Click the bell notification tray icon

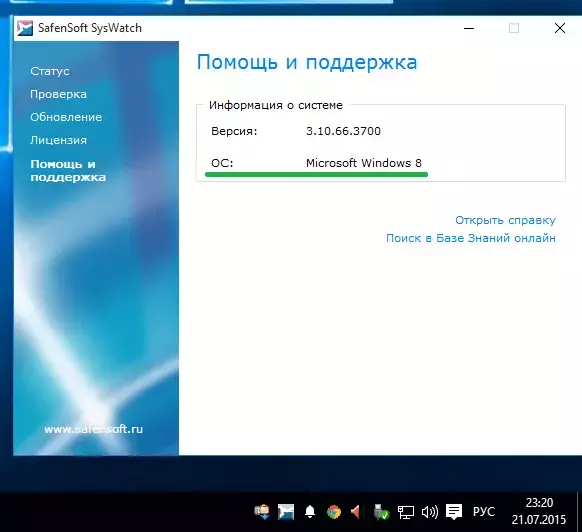pos(310,512)
